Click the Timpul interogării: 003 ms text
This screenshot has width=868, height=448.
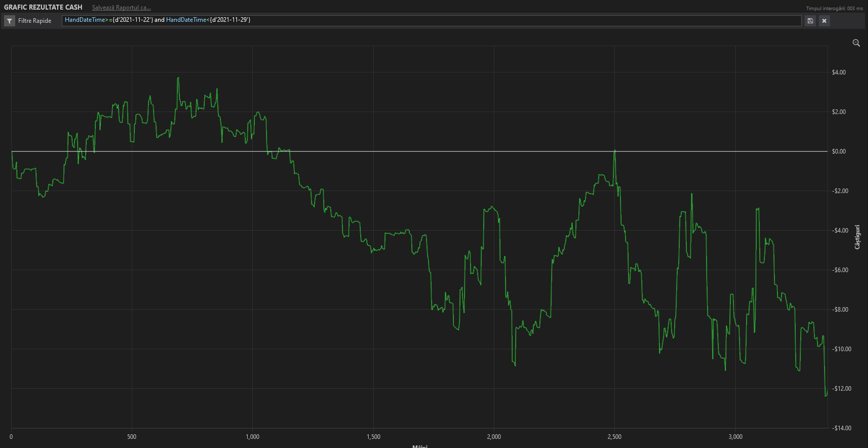tap(835, 9)
